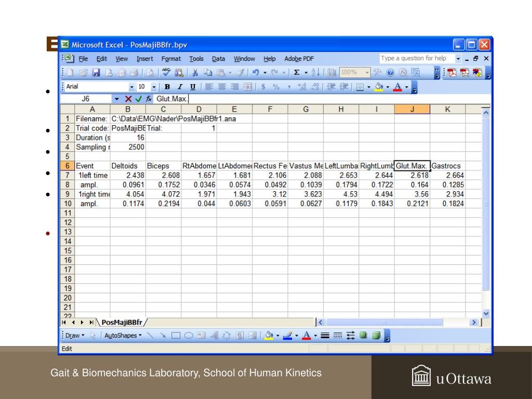
Task: Cancel the cell entry with red X
Action: point(128,99)
